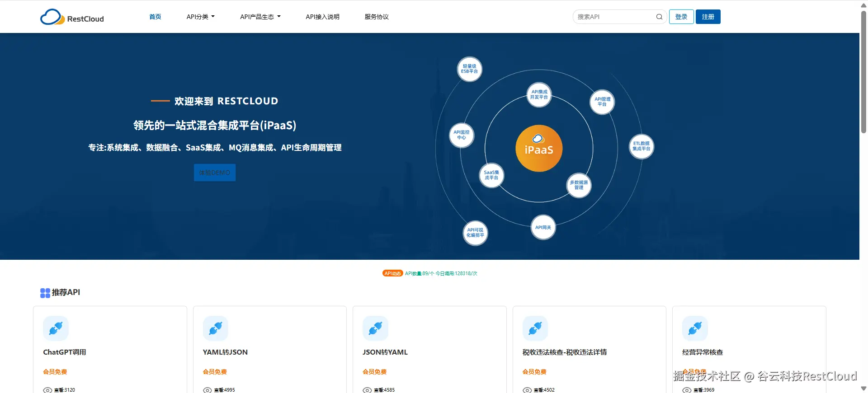Click 会员免费 on YAML转JSON card
The height and width of the screenshot is (393, 868).
215,372
